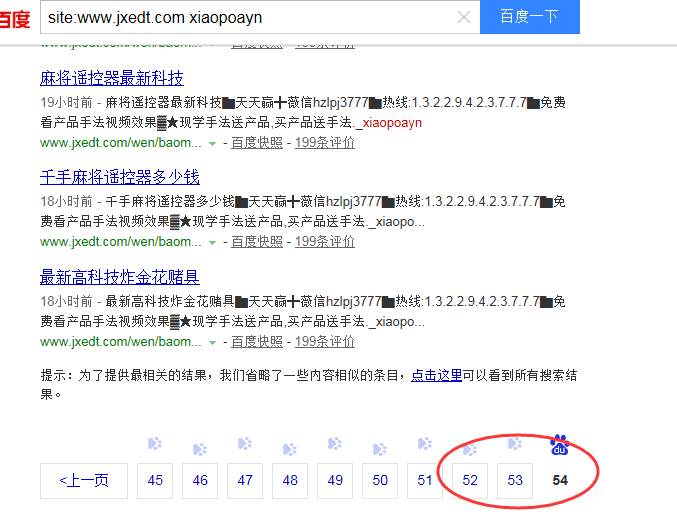Open 百度快照 for 千手麻将遥控器多少钱 result

pos(257,242)
